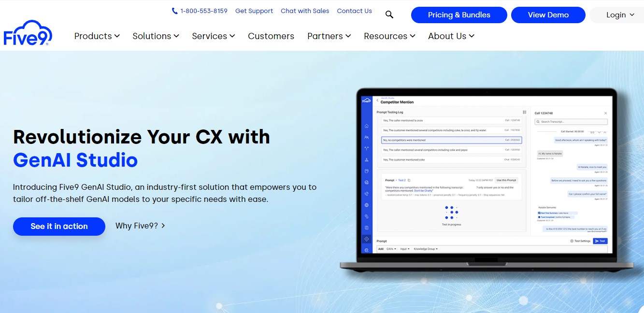
Task: Select the Chat with Sales link
Action: (x=305, y=11)
